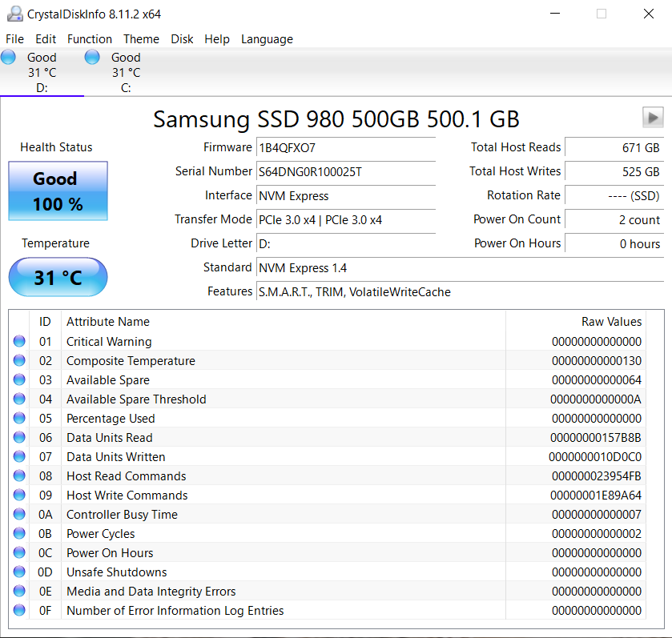The image size is (672, 638).
Task: Click the Serial Number field
Action: coord(345,171)
